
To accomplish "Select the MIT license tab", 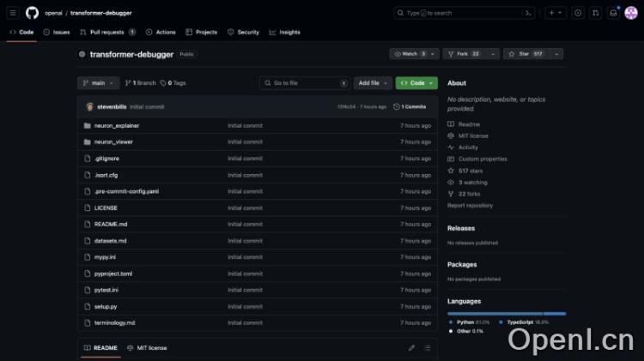I will pyautogui.click(x=147, y=348).
